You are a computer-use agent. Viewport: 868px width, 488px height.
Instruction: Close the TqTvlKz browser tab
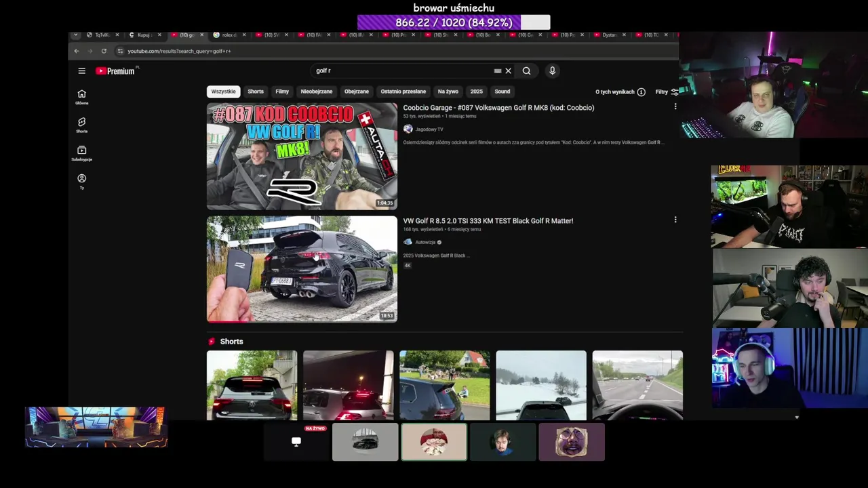click(117, 35)
